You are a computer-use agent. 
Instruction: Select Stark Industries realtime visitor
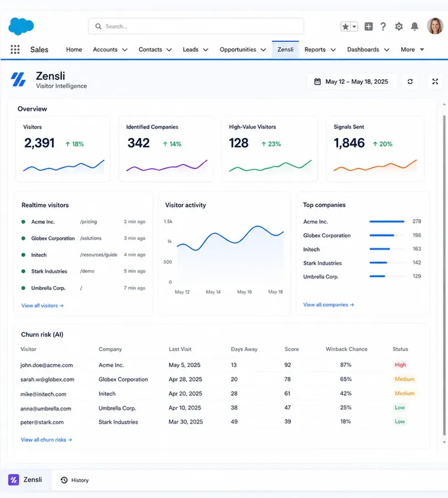(83, 271)
